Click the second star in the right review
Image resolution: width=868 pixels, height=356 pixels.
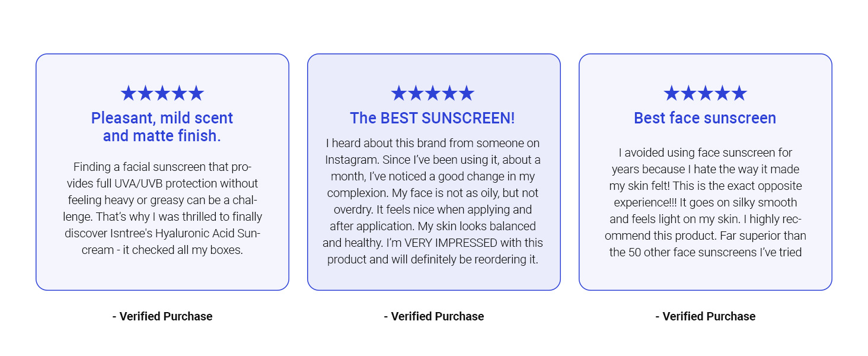point(688,93)
